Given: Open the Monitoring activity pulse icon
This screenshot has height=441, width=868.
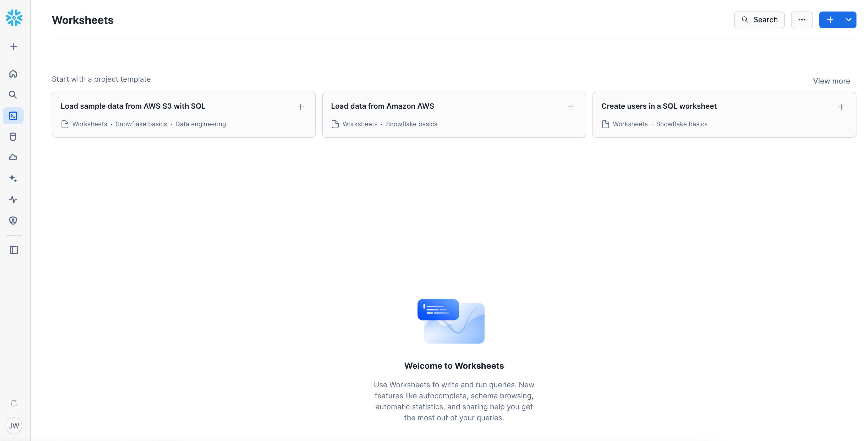Looking at the screenshot, I should (x=13, y=200).
